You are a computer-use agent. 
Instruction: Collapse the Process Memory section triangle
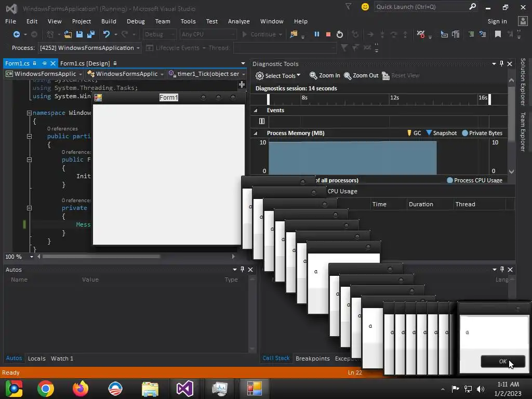[x=256, y=134]
